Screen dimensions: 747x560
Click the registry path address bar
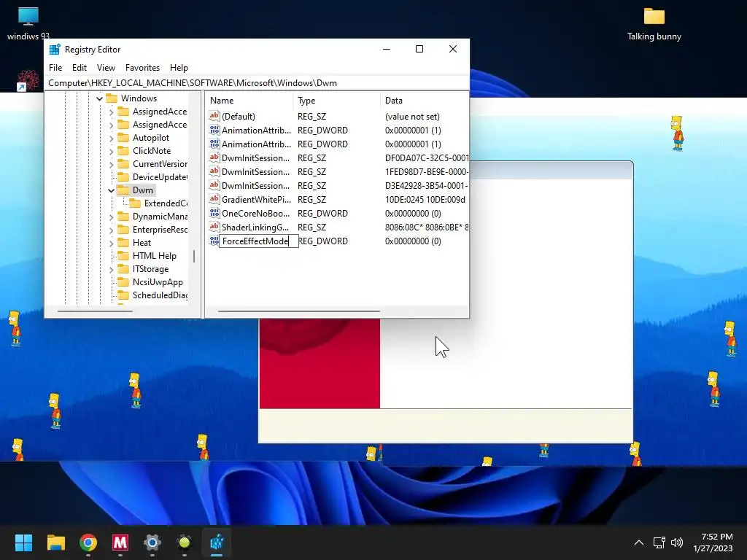(x=256, y=83)
